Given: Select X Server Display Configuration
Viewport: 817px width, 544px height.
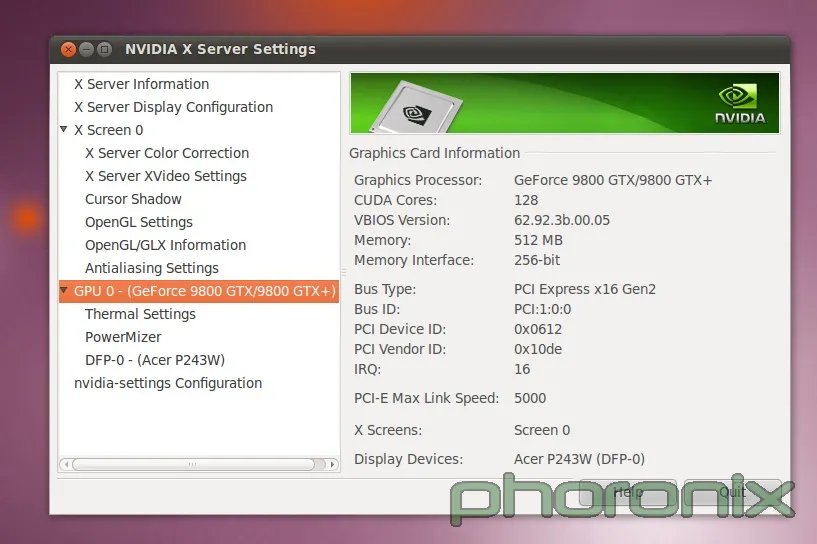Looking at the screenshot, I should pos(174,107).
